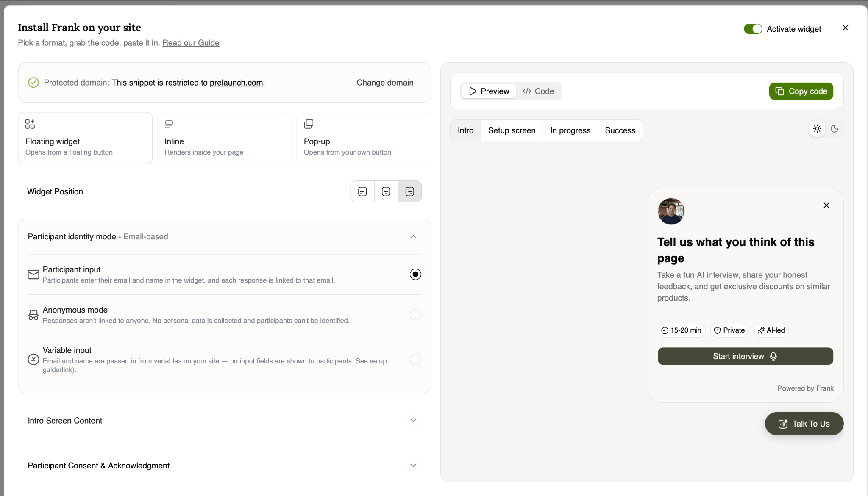Click the incognito icon beside Anonymous mode
The height and width of the screenshot is (496, 868).
pyautogui.click(x=33, y=315)
